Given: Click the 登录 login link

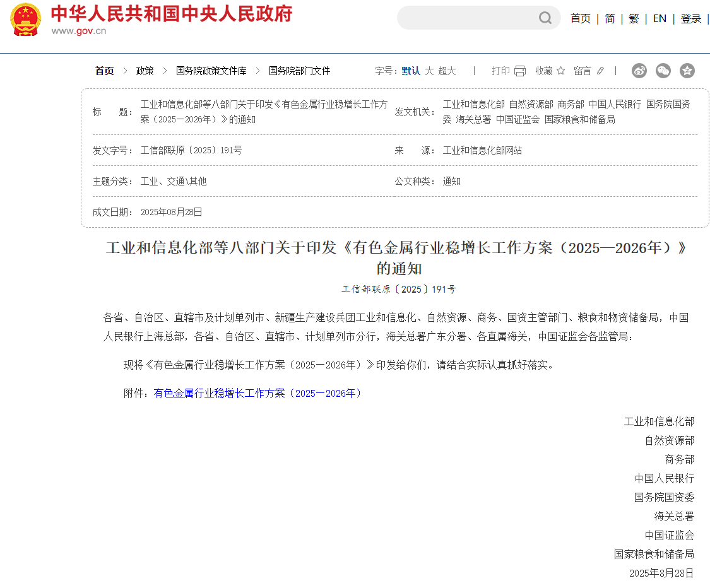Looking at the screenshot, I should pyautogui.click(x=691, y=19).
